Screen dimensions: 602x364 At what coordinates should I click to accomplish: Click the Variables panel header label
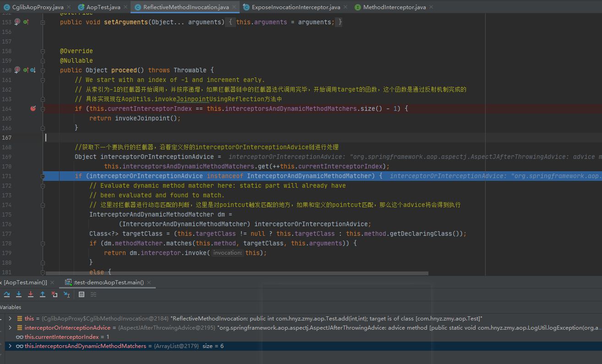click(11, 307)
